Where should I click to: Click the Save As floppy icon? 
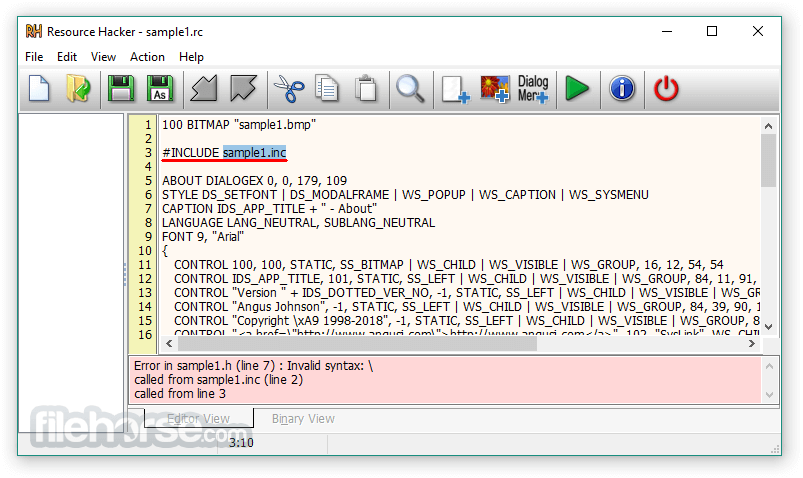coord(160,89)
